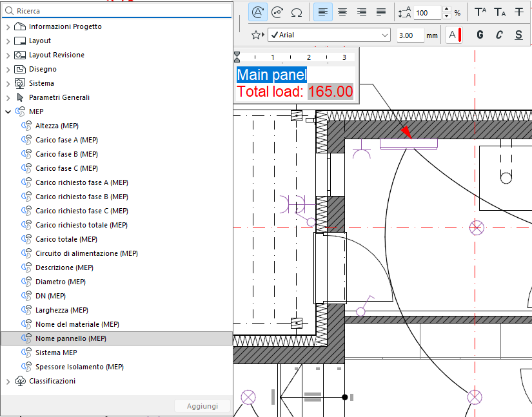Click the circular-arrow icon beside Insert Autotext
The height and width of the screenshot is (417, 532).
(277, 12)
